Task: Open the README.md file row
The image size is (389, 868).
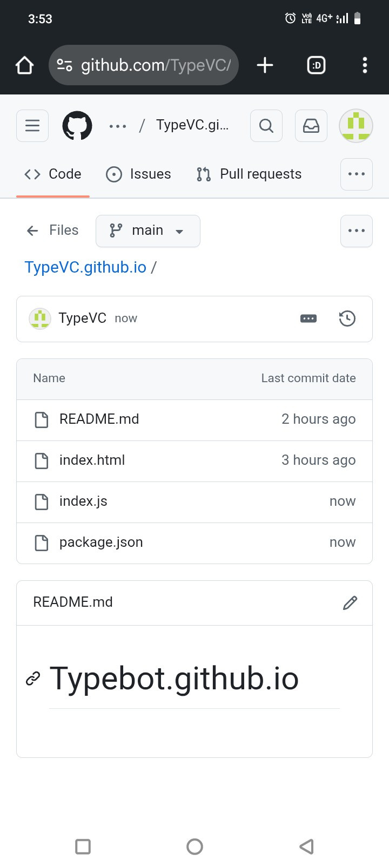Action: (x=194, y=420)
